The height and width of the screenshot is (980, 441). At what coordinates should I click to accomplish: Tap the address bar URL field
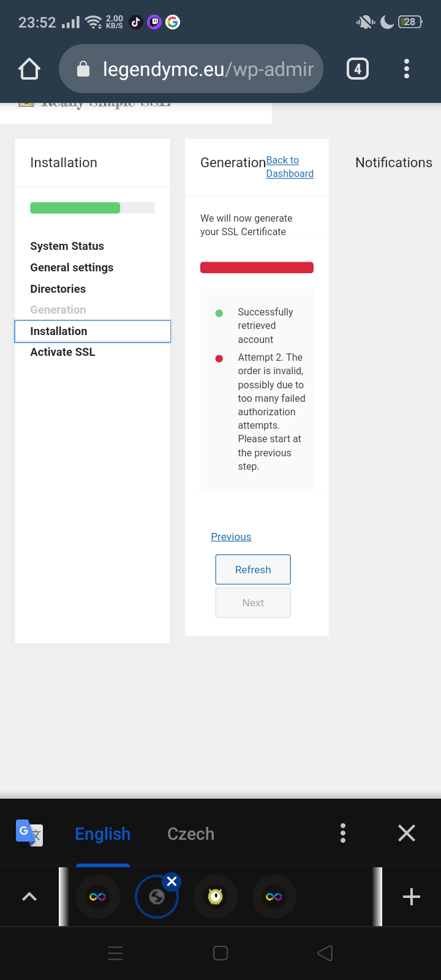coord(208,69)
